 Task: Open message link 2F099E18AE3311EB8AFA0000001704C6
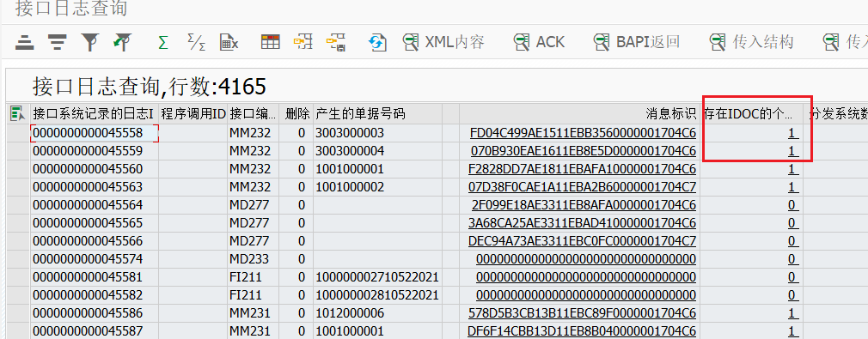[x=584, y=205]
